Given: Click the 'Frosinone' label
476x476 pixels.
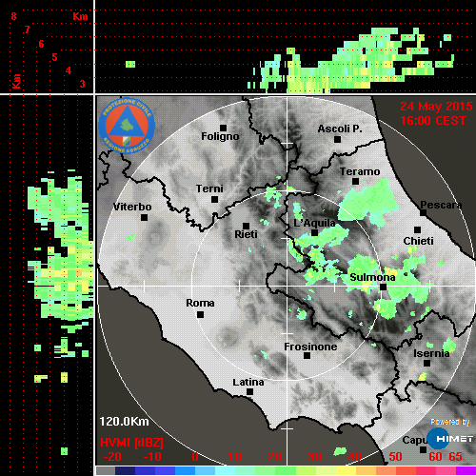Looking at the screenshot, I should pyautogui.click(x=310, y=347).
